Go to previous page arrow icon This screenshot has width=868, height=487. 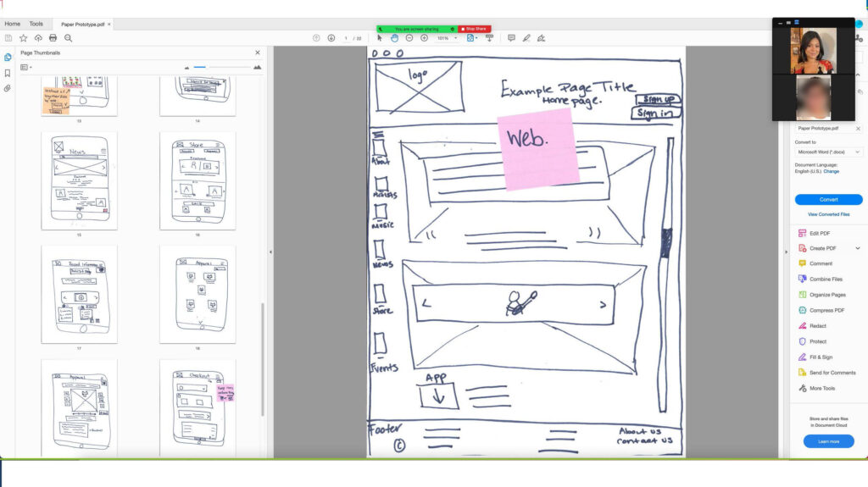[x=316, y=38]
